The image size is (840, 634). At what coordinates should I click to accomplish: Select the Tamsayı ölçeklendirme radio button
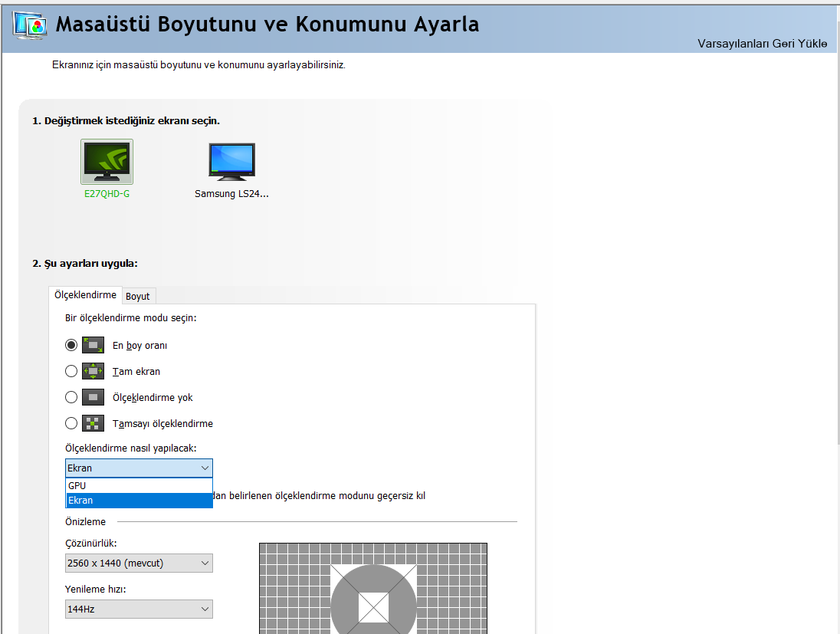tap(71, 423)
